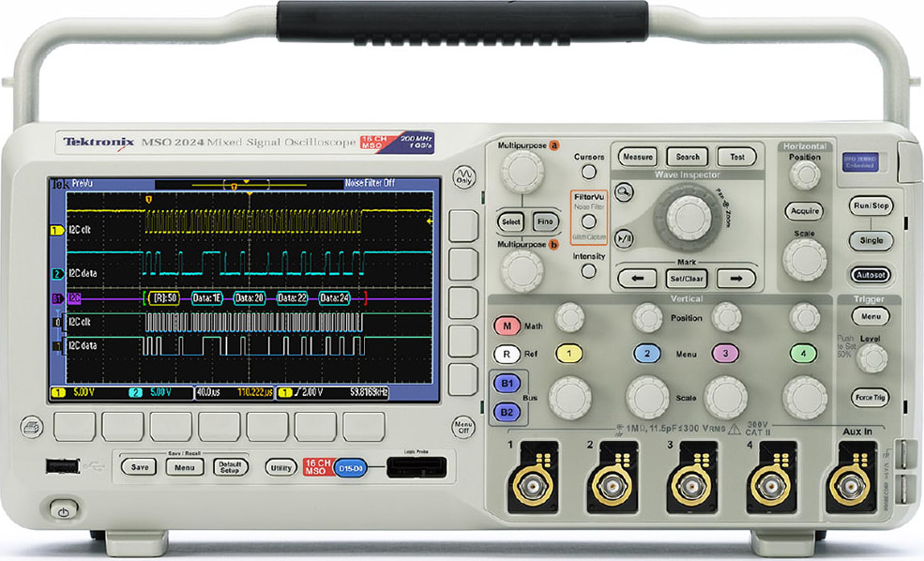Toggle green channel 4 button

point(803,354)
